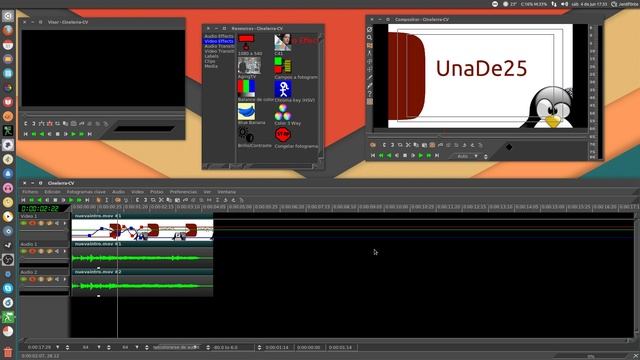The image size is (640, 360).
Task: Mute the Audio 1 track
Action: click(x=57, y=251)
